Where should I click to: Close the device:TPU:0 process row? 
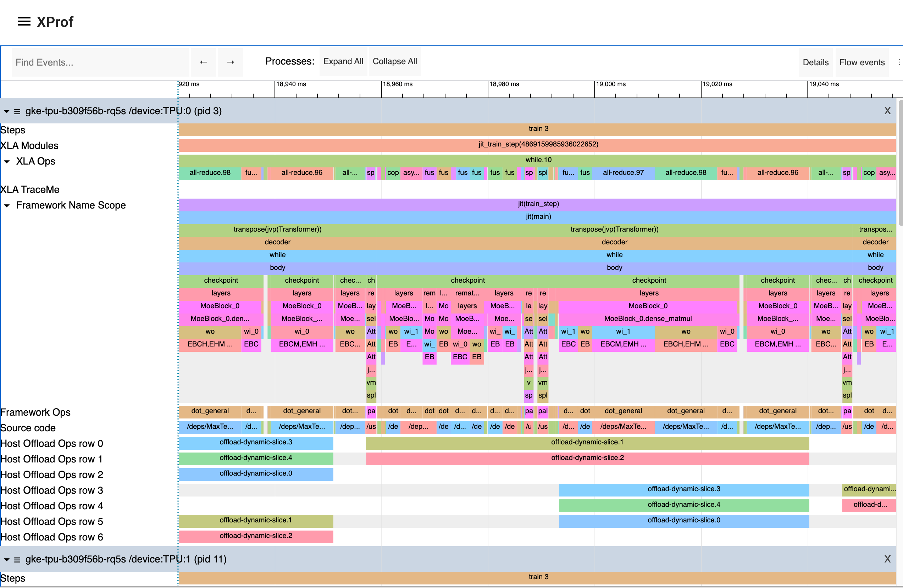pyautogui.click(x=887, y=110)
